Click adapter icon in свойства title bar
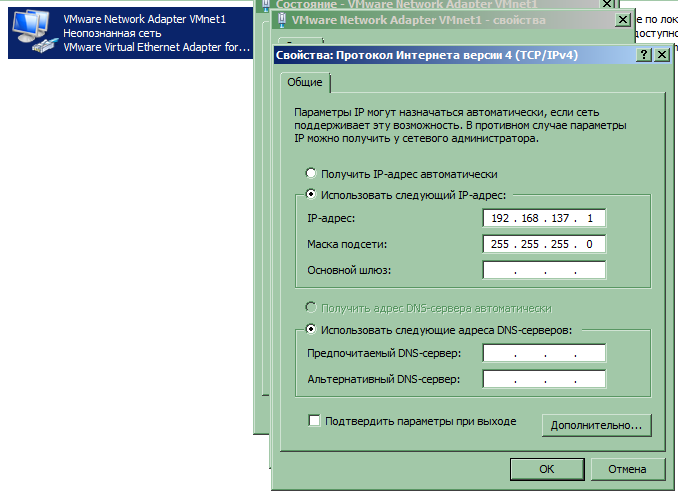The height and width of the screenshot is (492, 678). tap(282, 20)
